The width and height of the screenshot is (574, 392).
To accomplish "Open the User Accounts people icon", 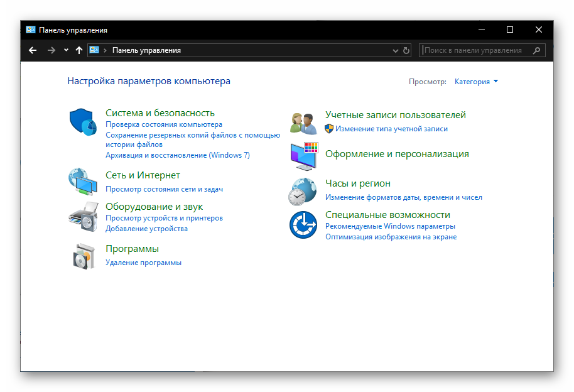I will click(303, 124).
